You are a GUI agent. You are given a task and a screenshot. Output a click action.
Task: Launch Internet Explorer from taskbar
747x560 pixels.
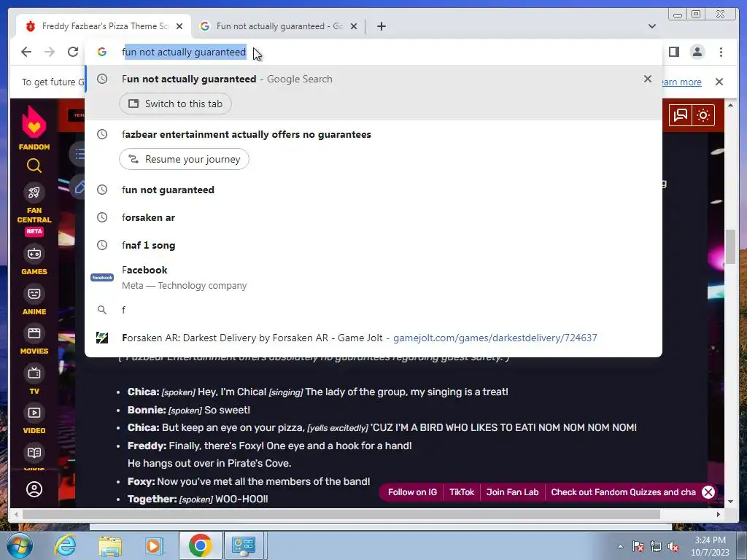point(65,545)
